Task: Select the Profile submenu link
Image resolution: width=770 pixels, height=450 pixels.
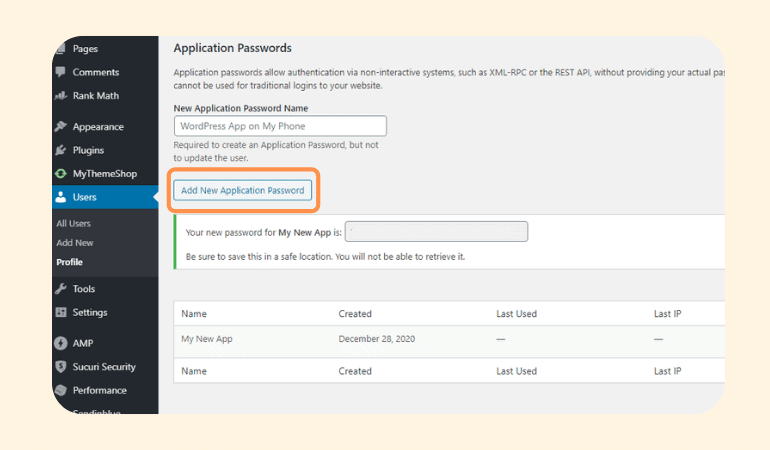Action: [69, 262]
